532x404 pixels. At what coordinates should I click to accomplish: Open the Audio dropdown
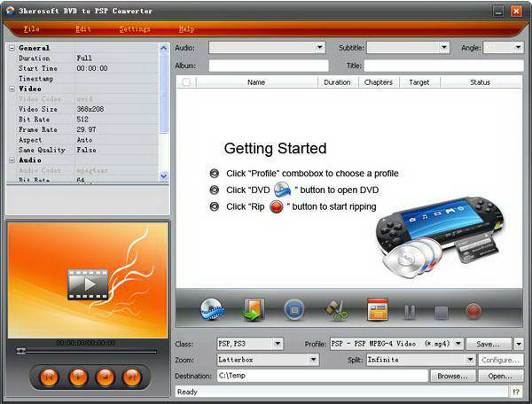pos(319,48)
